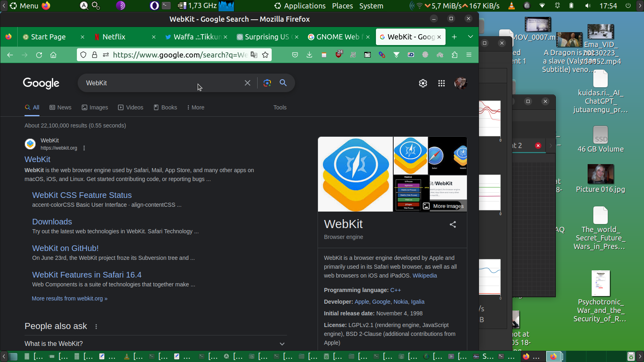Open the main Menu button in panel

24,6
